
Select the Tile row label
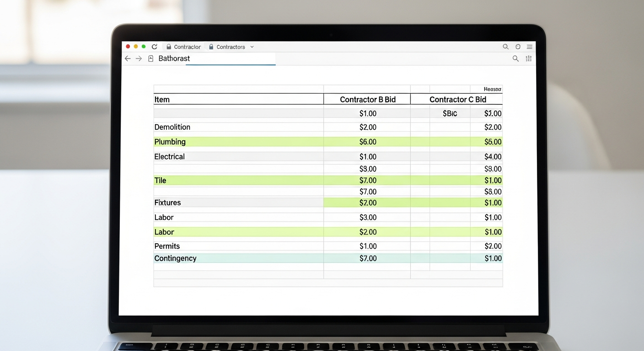point(160,181)
